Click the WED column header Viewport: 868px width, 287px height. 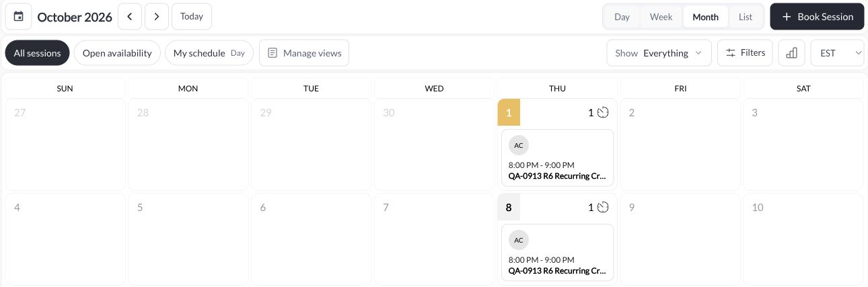434,88
